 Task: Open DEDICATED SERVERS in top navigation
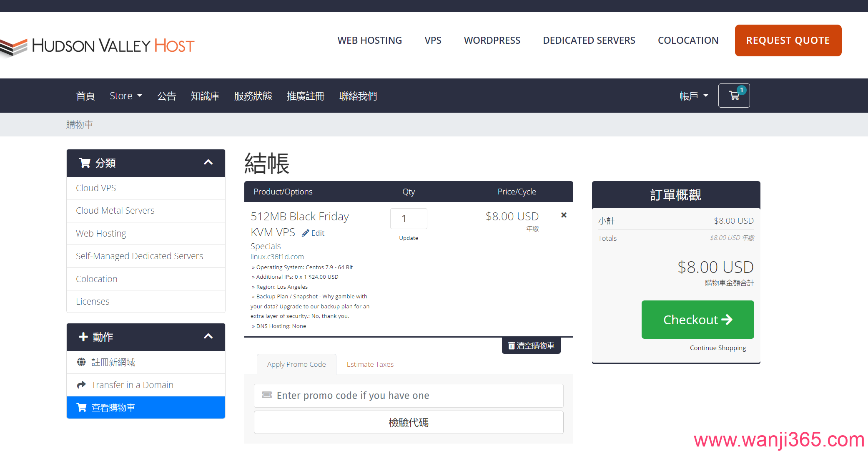click(x=589, y=40)
